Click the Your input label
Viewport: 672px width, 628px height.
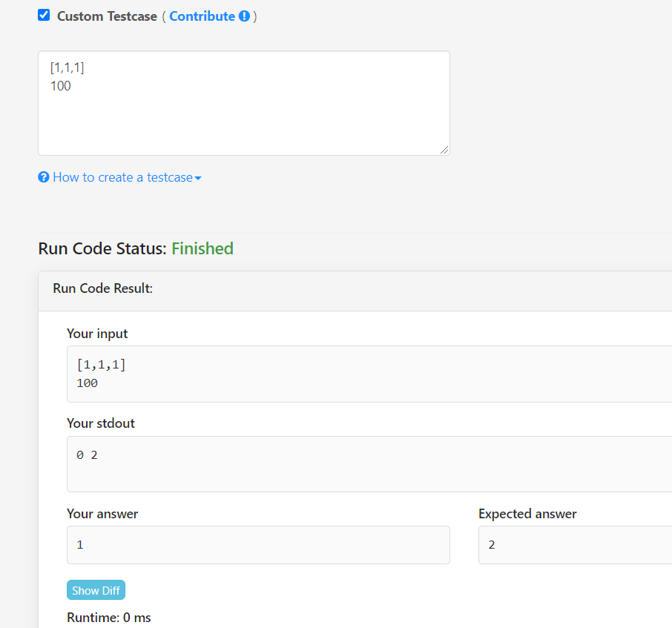(97, 334)
